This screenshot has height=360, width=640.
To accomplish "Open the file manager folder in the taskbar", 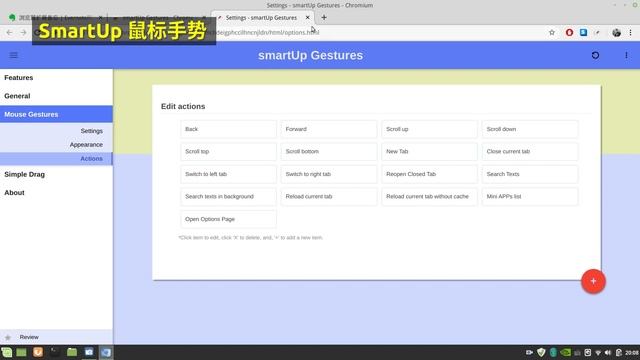I will click(x=72, y=352).
